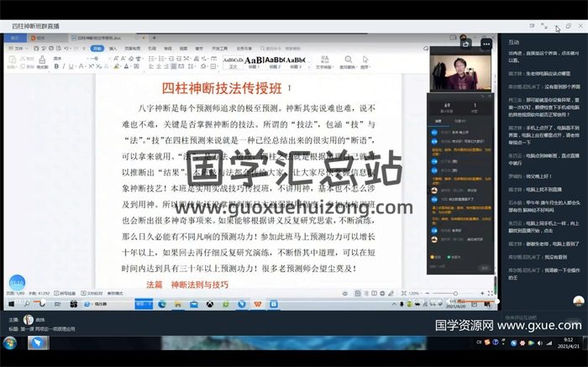Open new document tab with plus button
The image size is (588, 367).
coord(154,38)
